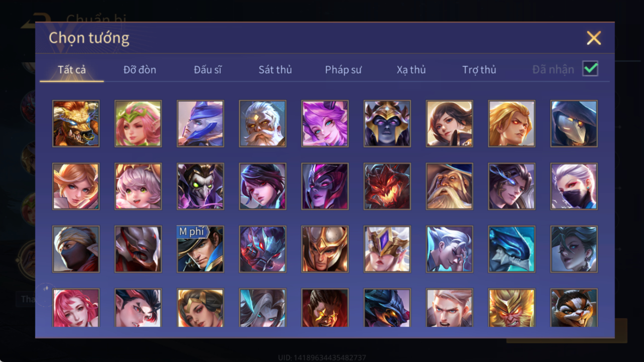Pick the red lava demon hero

pos(387,186)
